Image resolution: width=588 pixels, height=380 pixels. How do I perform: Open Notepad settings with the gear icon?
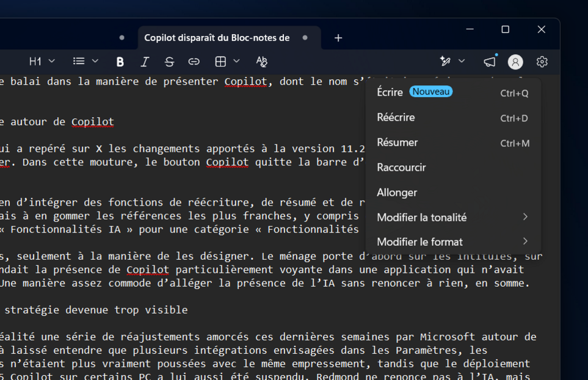[x=542, y=61]
